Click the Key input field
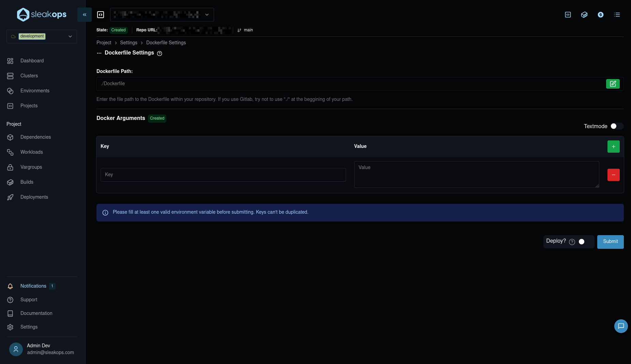631x364 pixels. tap(223, 175)
